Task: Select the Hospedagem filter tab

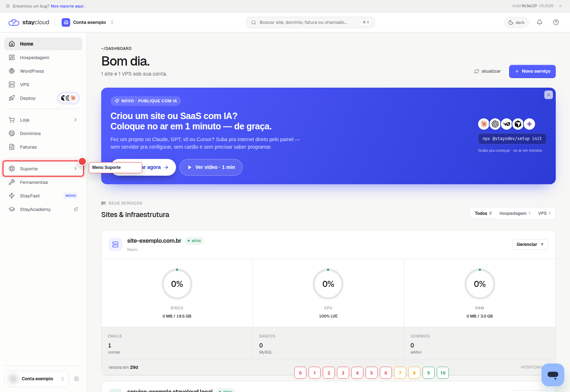Action: coord(515,213)
